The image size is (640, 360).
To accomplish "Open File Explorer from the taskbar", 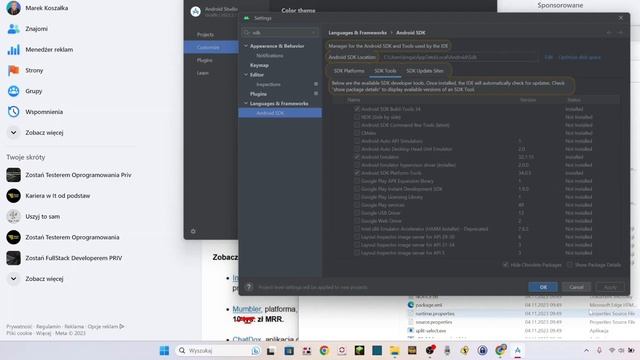I will coord(395,350).
